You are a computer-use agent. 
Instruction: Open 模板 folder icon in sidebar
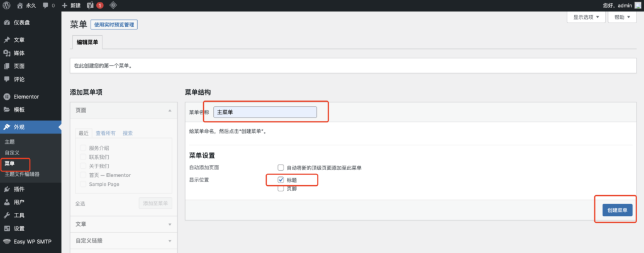click(x=6, y=109)
